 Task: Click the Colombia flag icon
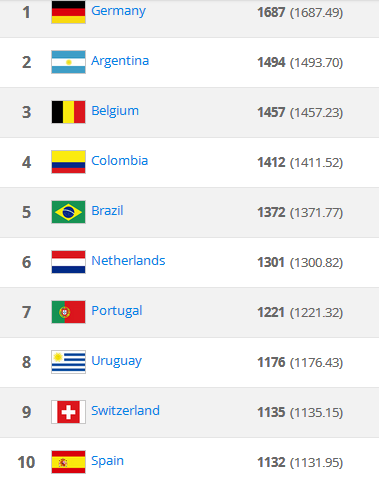[x=68, y=162]
